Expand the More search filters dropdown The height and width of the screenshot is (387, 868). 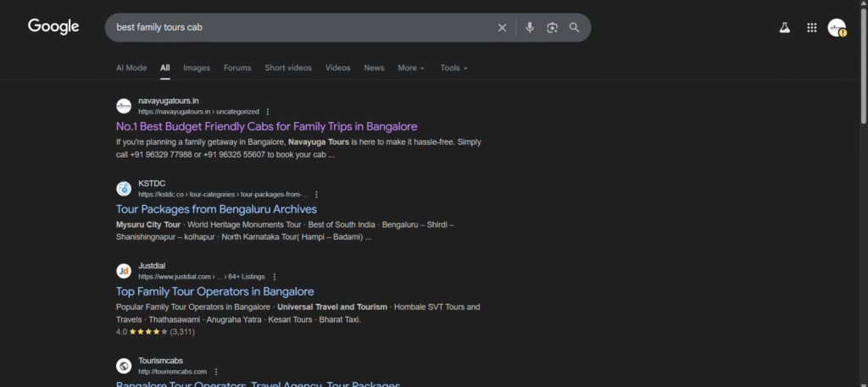point(411,68)
